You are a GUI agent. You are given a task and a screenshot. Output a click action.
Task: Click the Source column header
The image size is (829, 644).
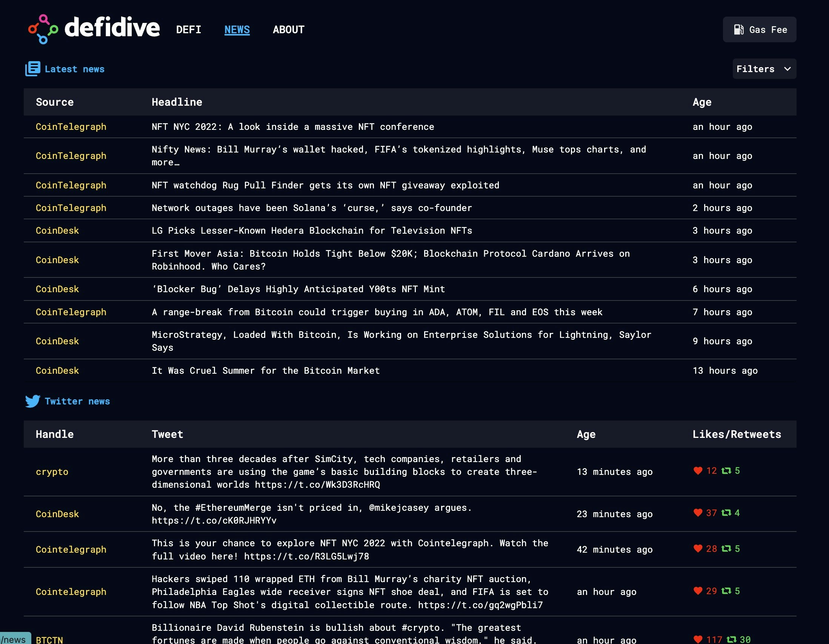(x=55, y=102)
